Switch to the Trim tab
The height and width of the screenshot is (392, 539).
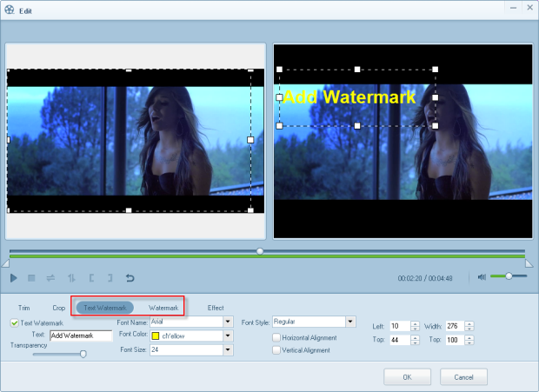click(24, 308)
